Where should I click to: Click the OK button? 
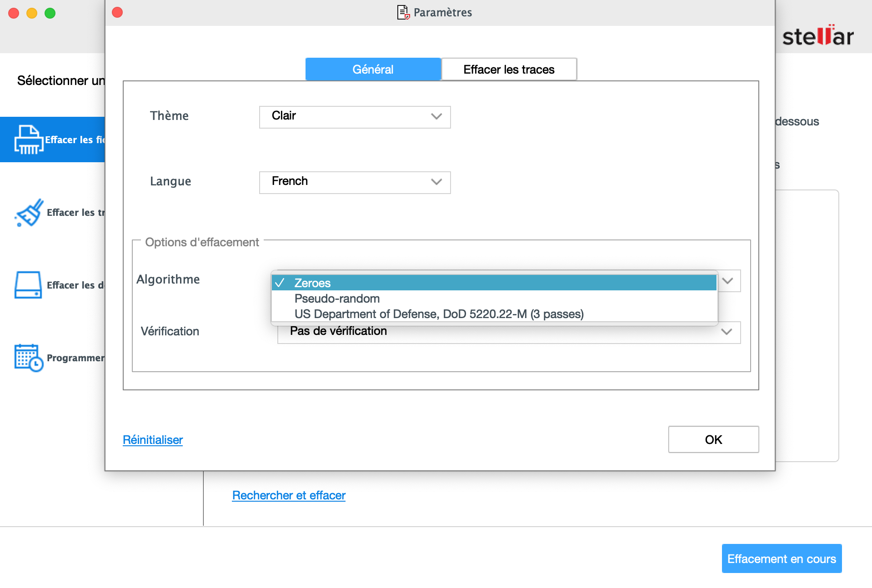click(x=713, y=439)
